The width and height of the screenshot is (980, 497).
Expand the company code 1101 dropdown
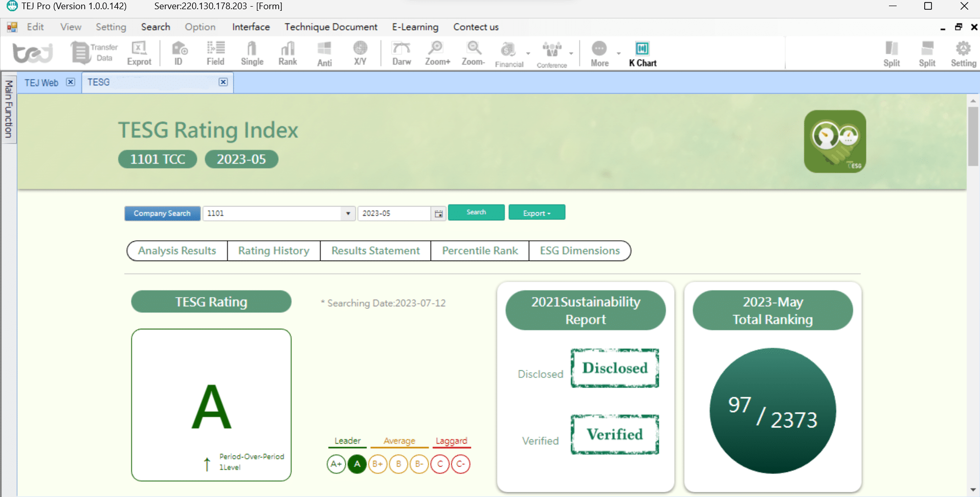tap(348, 214)
